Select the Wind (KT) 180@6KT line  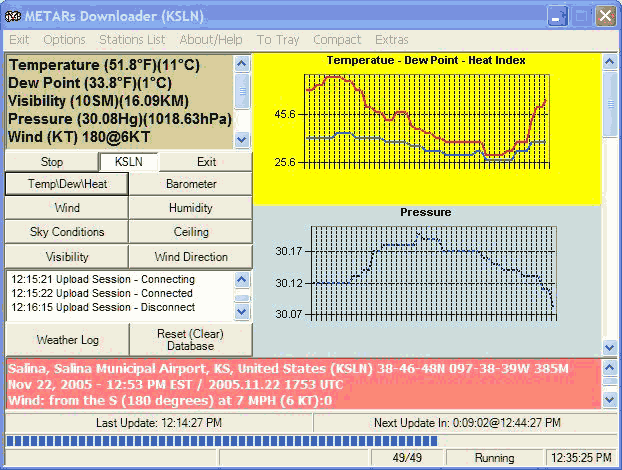click(79, 137)
